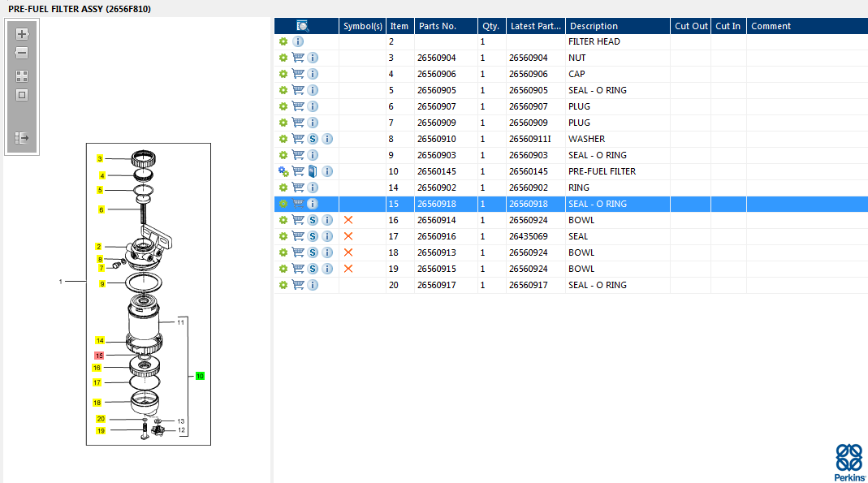Click the Latest Part column header
This screenshot has height=483, width=868.
coord(535,26)
